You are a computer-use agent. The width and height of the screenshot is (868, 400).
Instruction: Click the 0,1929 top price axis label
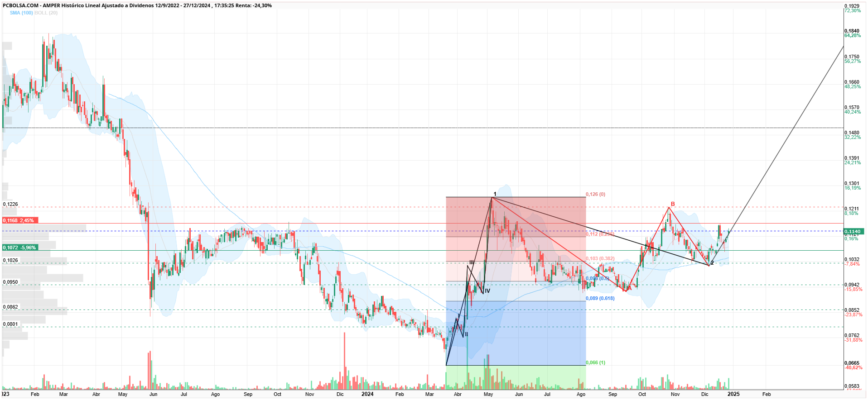pos(852,6)
